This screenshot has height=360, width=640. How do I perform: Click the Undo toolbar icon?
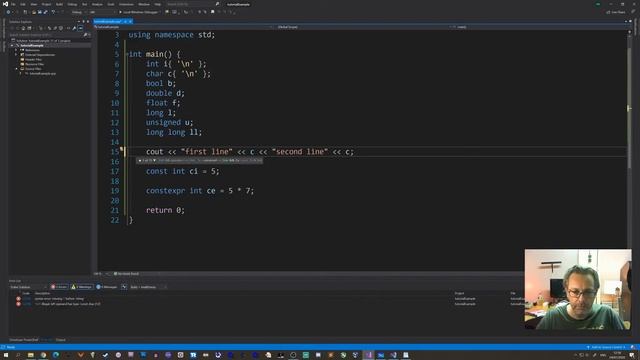click(x=53, y=12)
